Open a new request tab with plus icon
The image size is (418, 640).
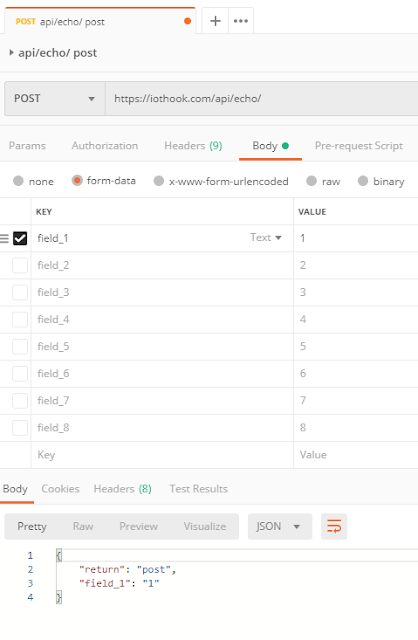pos(215,21)
